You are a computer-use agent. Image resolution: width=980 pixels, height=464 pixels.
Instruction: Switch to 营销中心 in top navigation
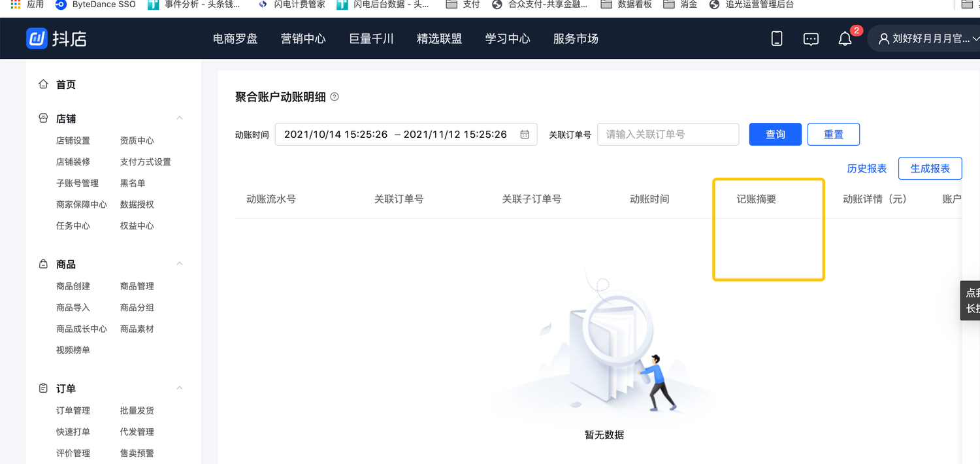click(303, 39)
